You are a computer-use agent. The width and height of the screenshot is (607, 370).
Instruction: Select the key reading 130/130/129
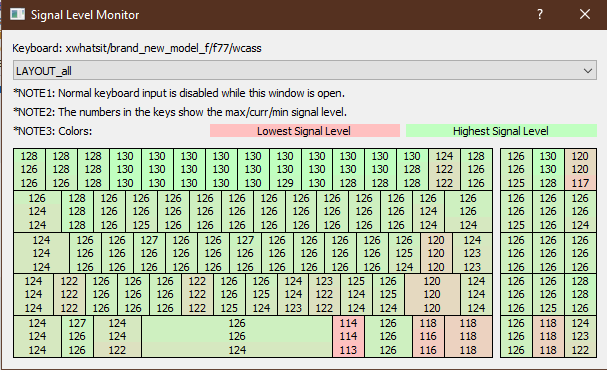pyautogui.click(x=285, y=169)
